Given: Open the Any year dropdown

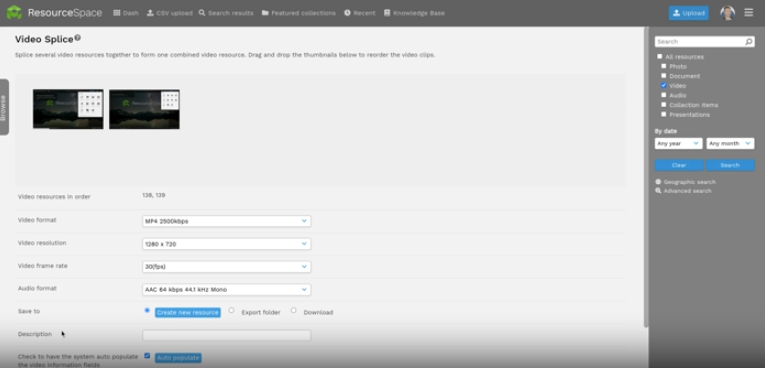Looking at the screenshot, I should [x=679, y=143].
